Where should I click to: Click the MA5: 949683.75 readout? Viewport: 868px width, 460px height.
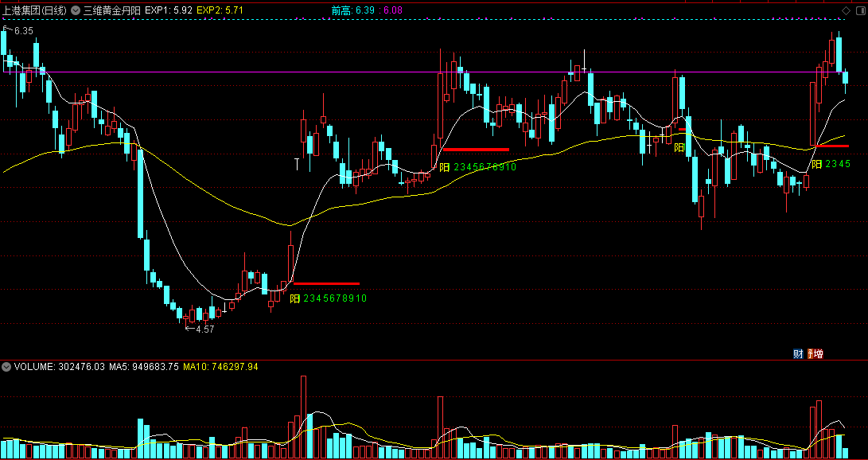(144, 366)
